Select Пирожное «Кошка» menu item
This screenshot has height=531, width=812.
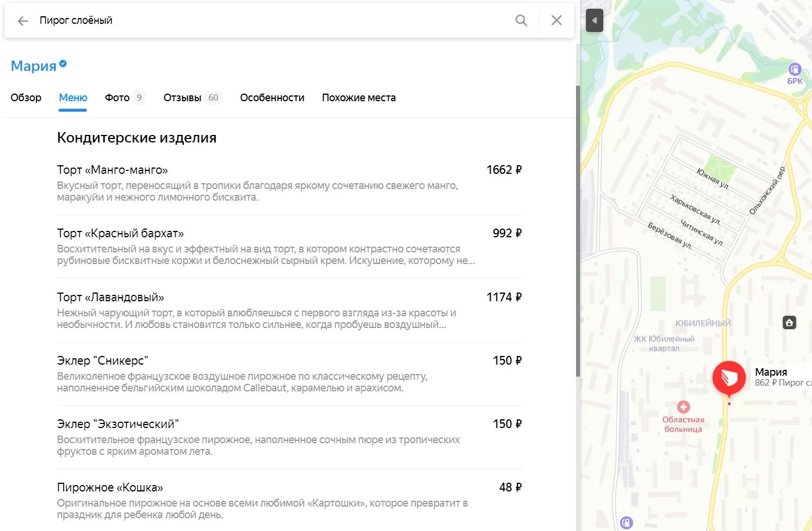click(289, 500)
